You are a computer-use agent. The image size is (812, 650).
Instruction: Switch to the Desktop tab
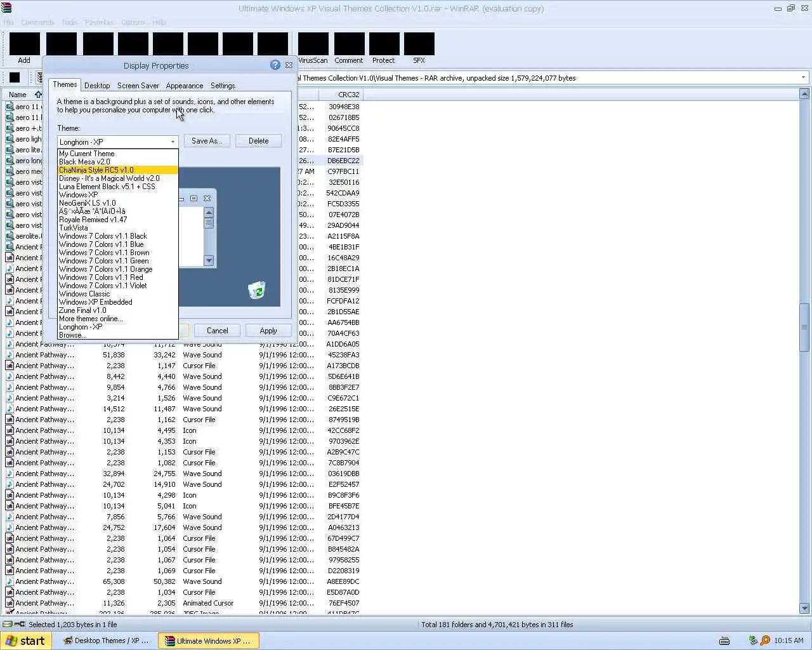pos(97,86)
